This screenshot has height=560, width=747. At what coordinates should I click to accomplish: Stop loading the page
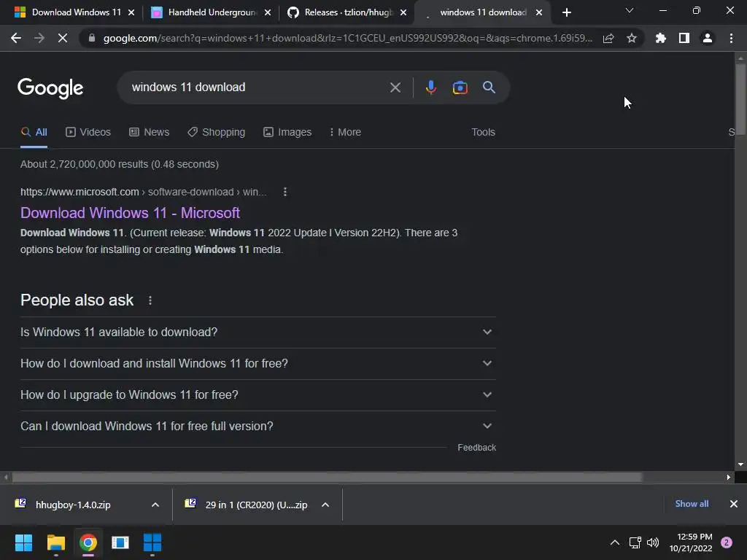tap(63, 38)
